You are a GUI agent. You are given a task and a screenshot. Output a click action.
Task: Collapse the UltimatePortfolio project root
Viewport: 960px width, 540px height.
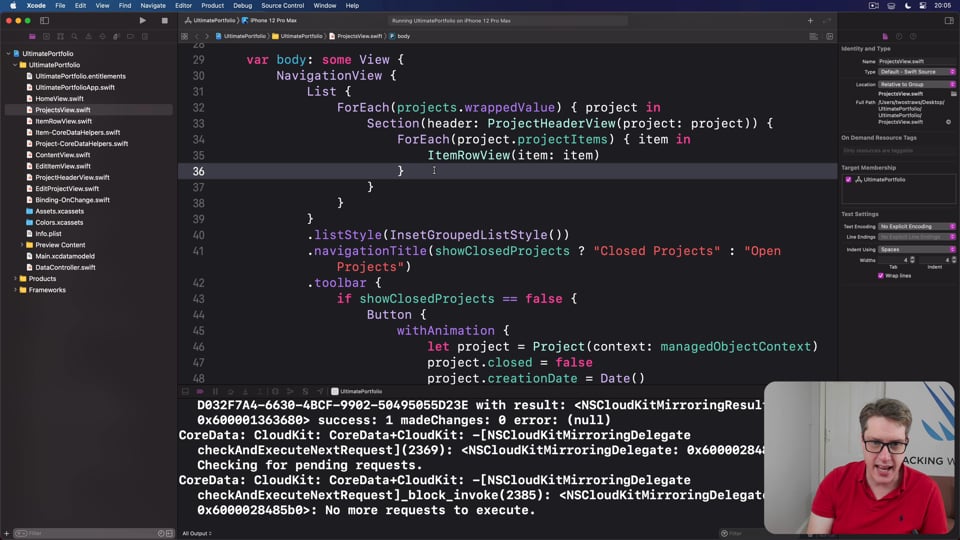(9, 53)
